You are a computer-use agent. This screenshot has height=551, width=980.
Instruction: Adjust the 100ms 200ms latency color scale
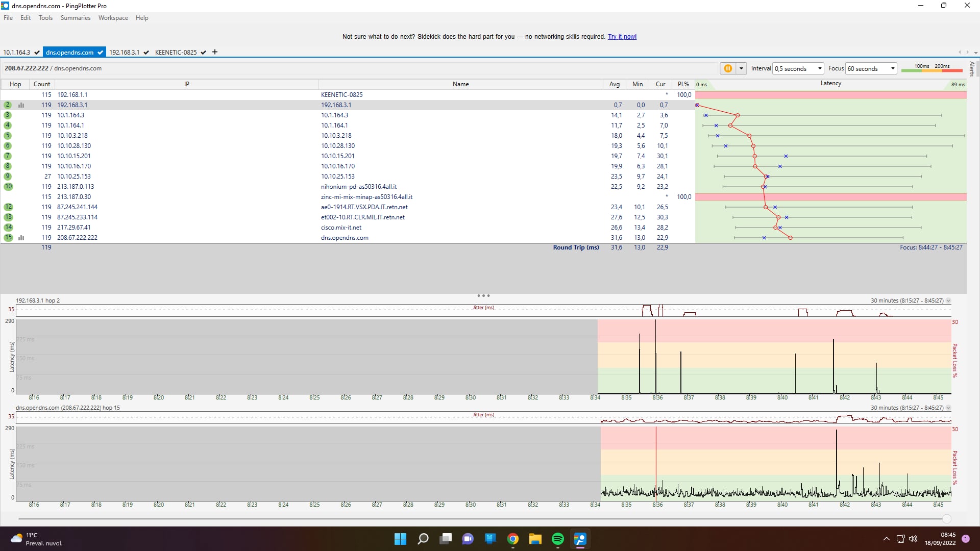932,68
